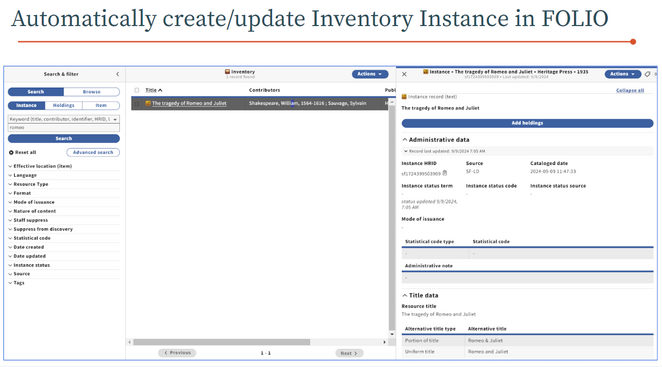
Task: Click the Portion of title row label
Action: 421,340
